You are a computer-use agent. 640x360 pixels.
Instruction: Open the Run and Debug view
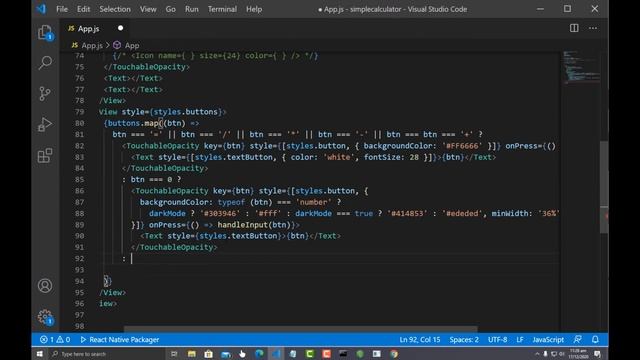pos(45,124)
